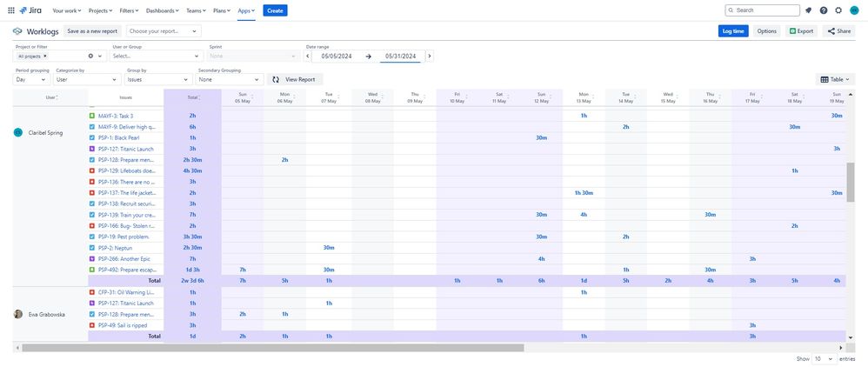Click the bug icon for PSP-49
This screenshot has height=367, width=868.
coord(92,325)
